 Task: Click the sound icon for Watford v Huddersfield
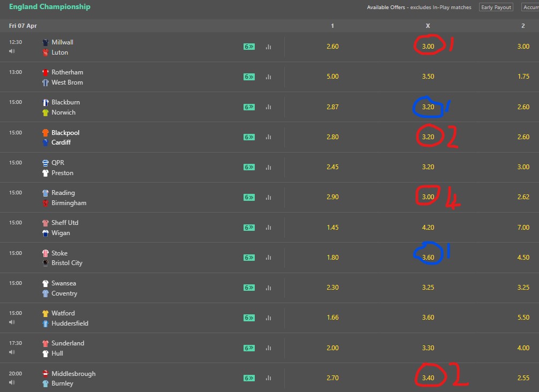coord(12,322)
